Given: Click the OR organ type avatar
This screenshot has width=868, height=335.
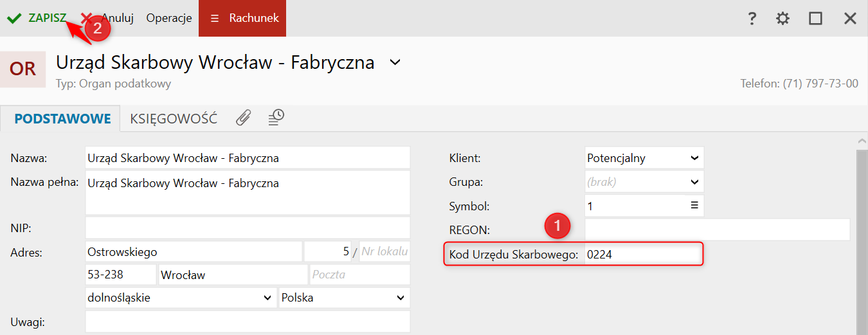Looking at the screenshot, I should (23, 69).
